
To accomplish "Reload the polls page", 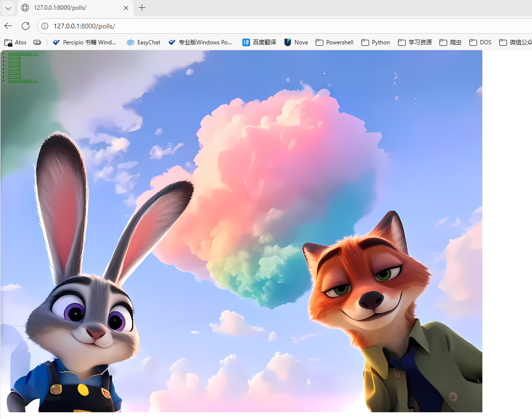I will pos(26,26).
